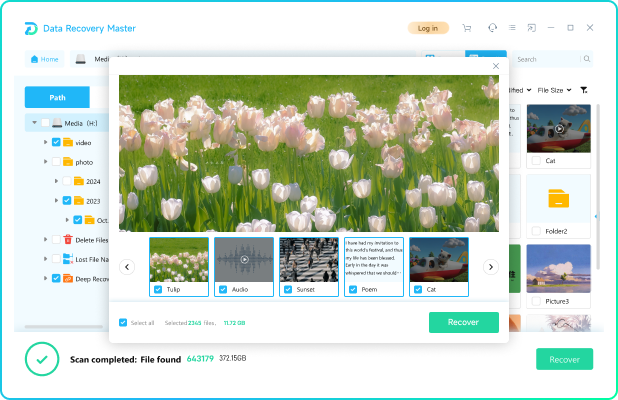Go to previous preview thumbnails arrow

point(127,267)
